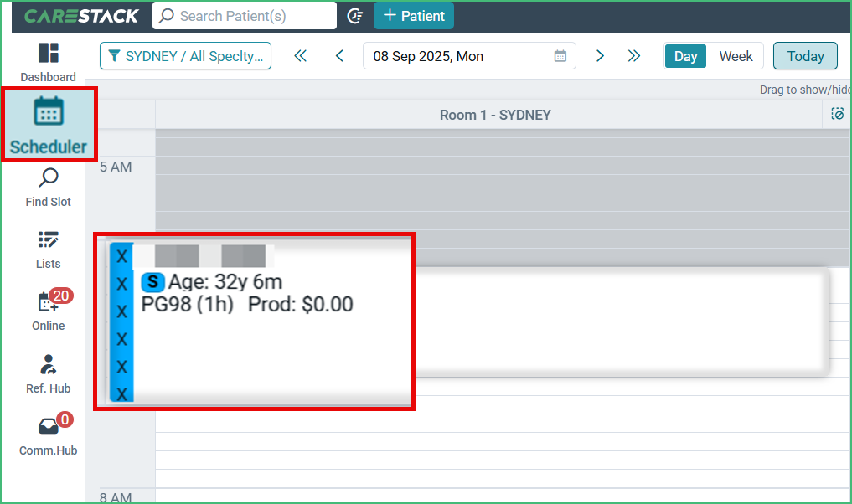Open the Scheduler from the sidebar
The width and height of the screenshot is (852, 504).
point(48,124)
